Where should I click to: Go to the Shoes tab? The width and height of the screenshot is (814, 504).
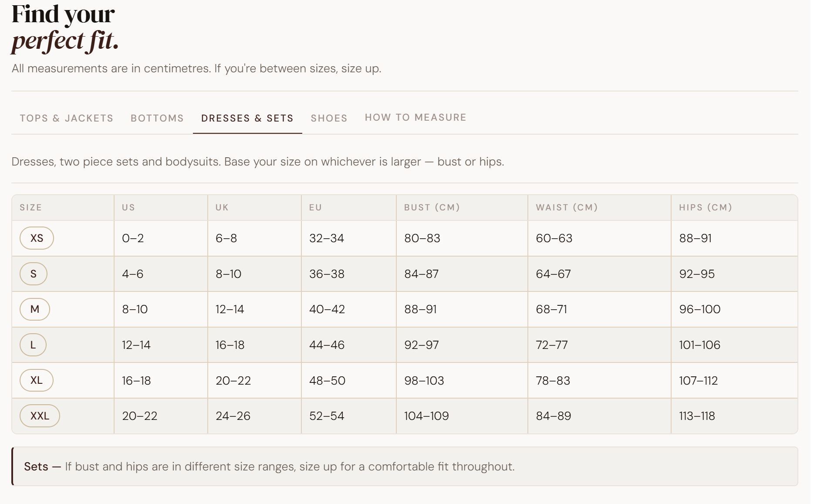tap(329, 118)
